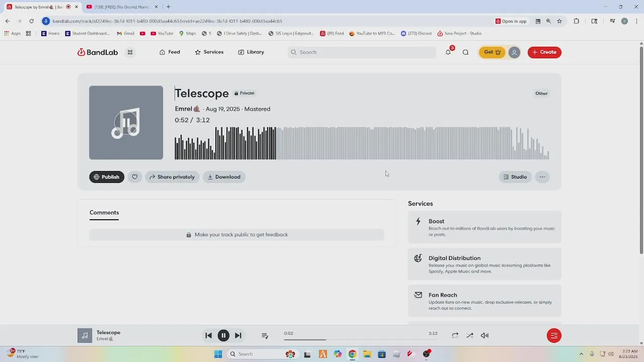644x362 pixels.
Task: Click the track title in bottom player
Action: click(x=108, y=332)
